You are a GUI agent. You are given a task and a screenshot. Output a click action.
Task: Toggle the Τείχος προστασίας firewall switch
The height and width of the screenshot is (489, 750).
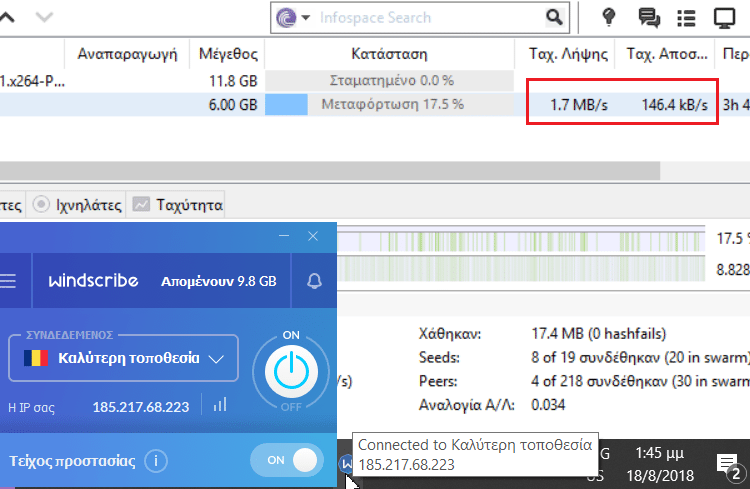(x=287, y=460)
